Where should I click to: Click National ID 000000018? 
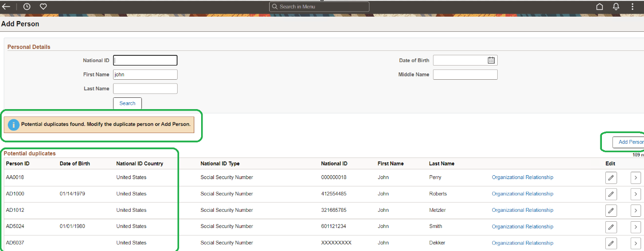click(x=334, y=177)
